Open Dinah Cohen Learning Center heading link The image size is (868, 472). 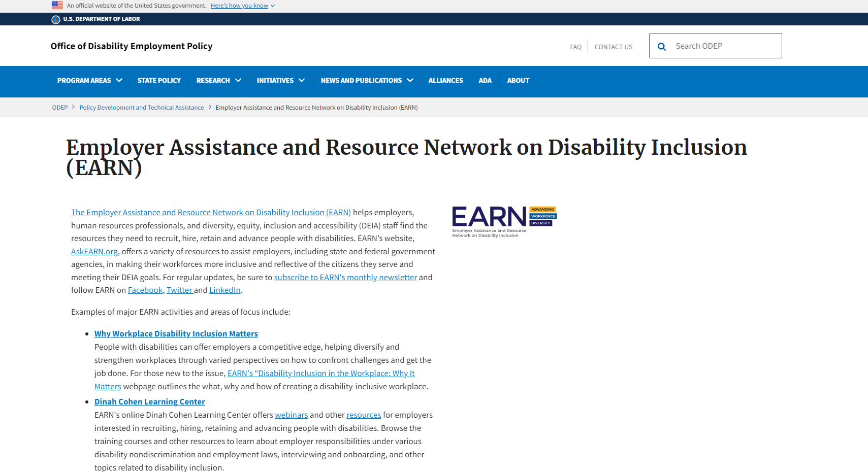150,402
